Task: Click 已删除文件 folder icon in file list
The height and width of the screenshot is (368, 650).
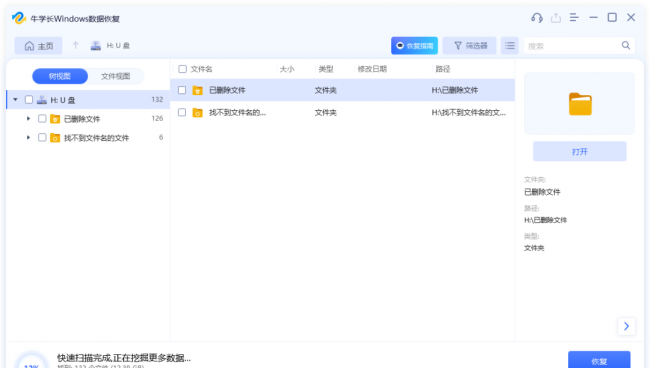Action: (198, 90)
